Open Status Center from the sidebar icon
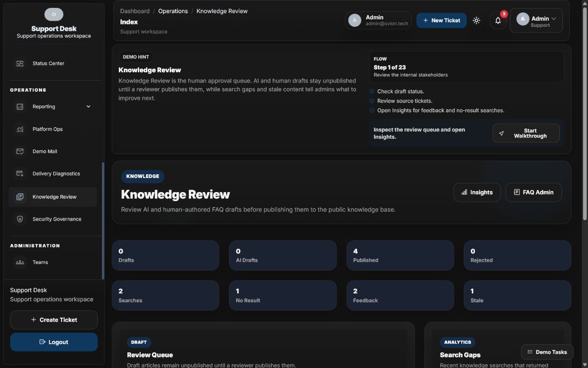The height and width of the screenshot is (368, 588). click(20, 64)
